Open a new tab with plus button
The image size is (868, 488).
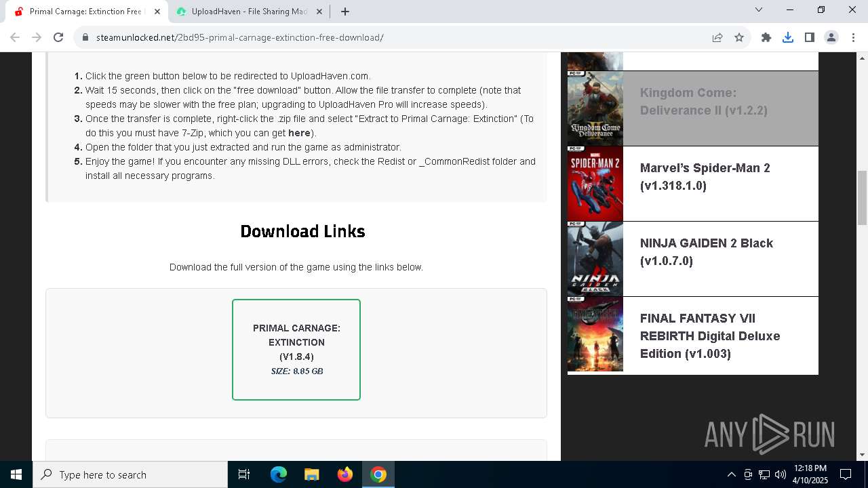pos(345,12)
